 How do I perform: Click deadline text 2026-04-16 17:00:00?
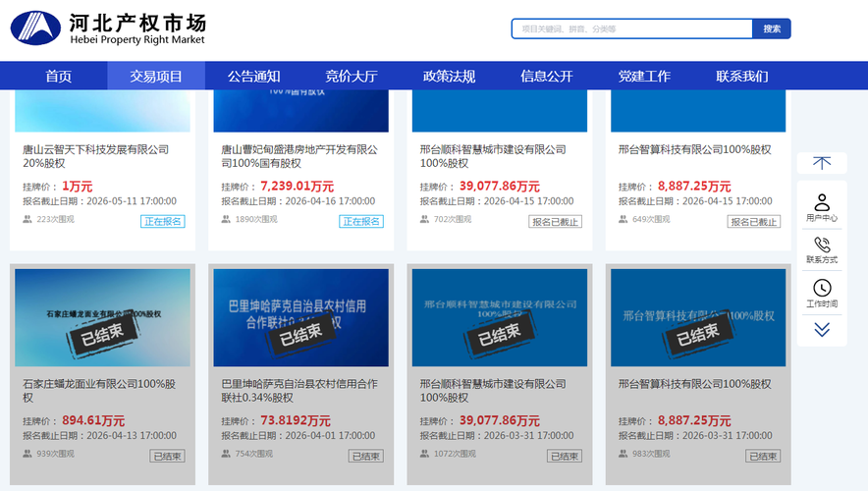(330, 201)
